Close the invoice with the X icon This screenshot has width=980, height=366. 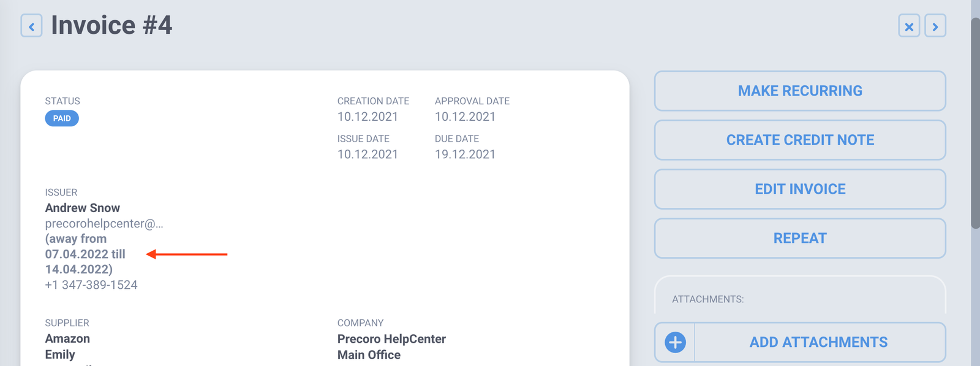point(909,26)
